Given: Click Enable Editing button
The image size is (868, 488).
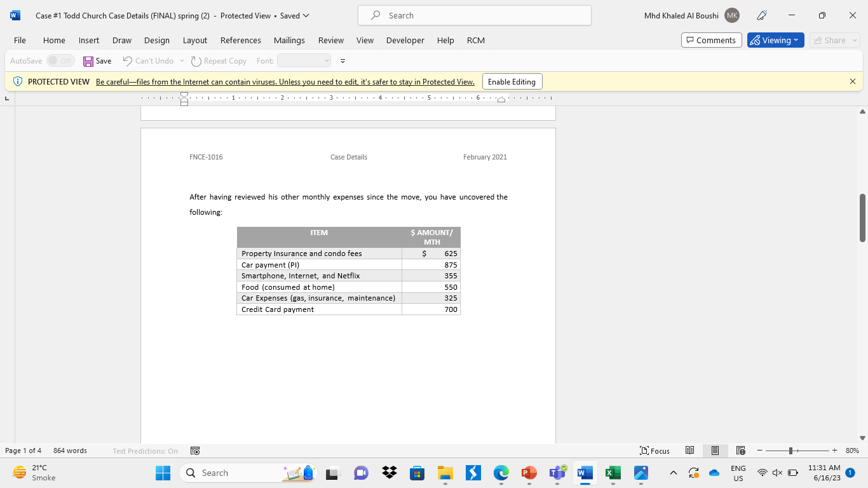Looking at the screenshot, I should click(x=512, y=81).
